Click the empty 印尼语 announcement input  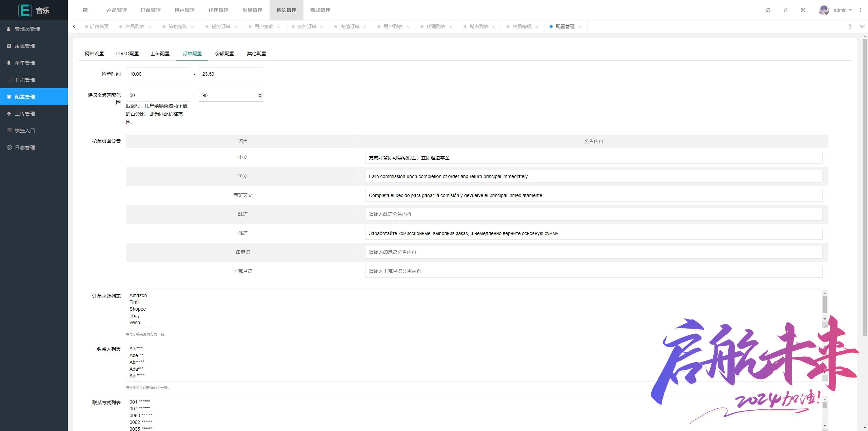tap(594, 252)
